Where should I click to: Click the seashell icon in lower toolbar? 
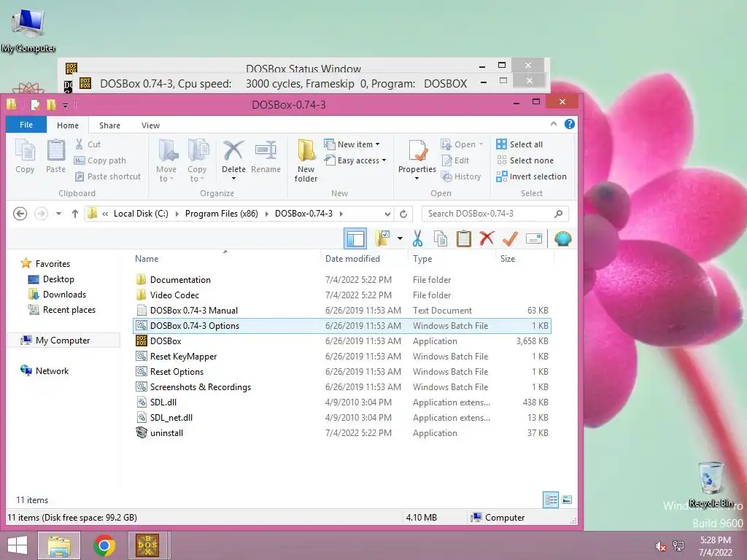[x=562, y=238]
